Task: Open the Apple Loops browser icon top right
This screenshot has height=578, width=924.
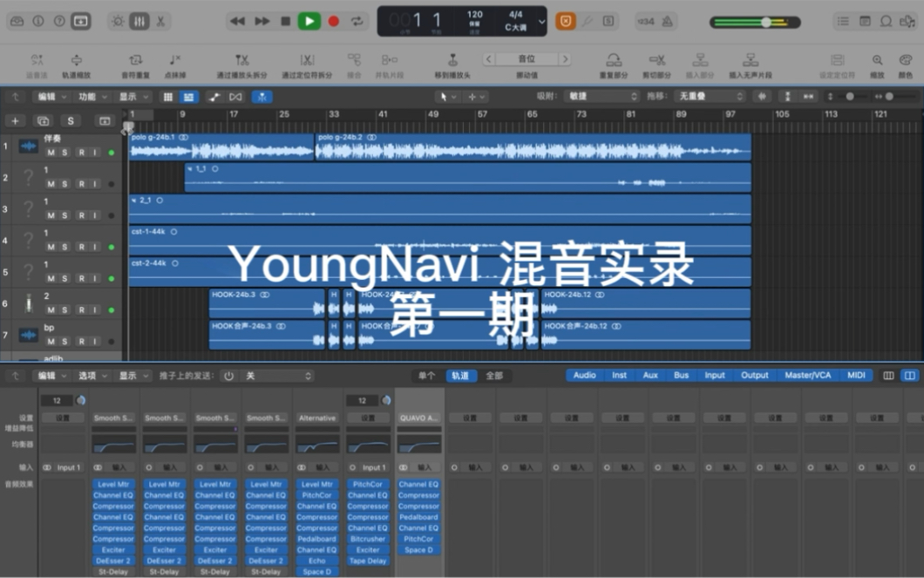Action: [x=886, y=20]
